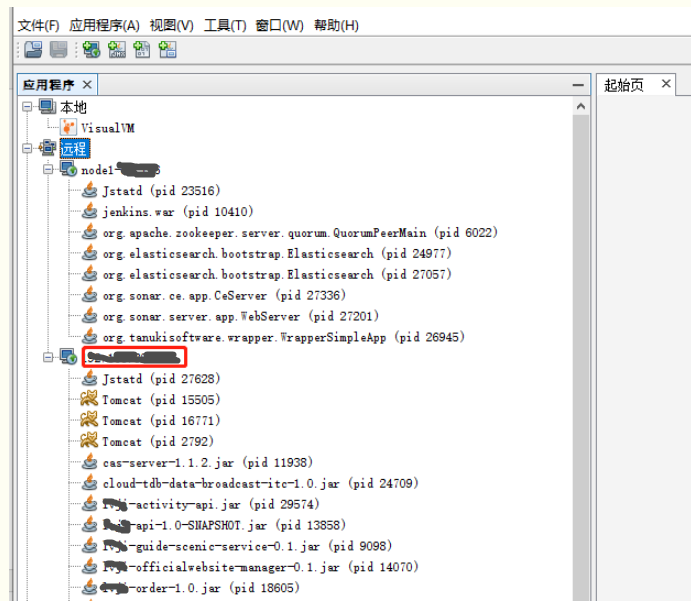Click Java icon beside cas-server-1.1.2.jar

(89, 462)
